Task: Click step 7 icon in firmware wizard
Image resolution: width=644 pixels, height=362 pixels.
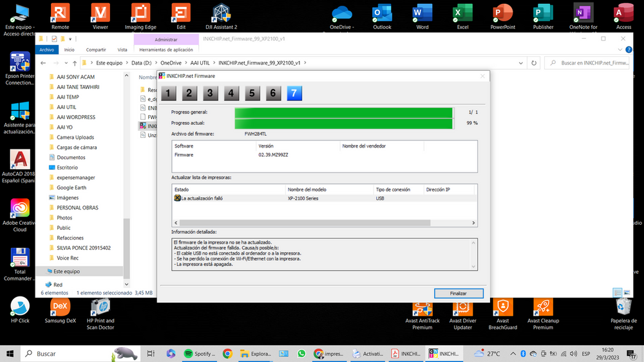Action: (x=294, y=93)
